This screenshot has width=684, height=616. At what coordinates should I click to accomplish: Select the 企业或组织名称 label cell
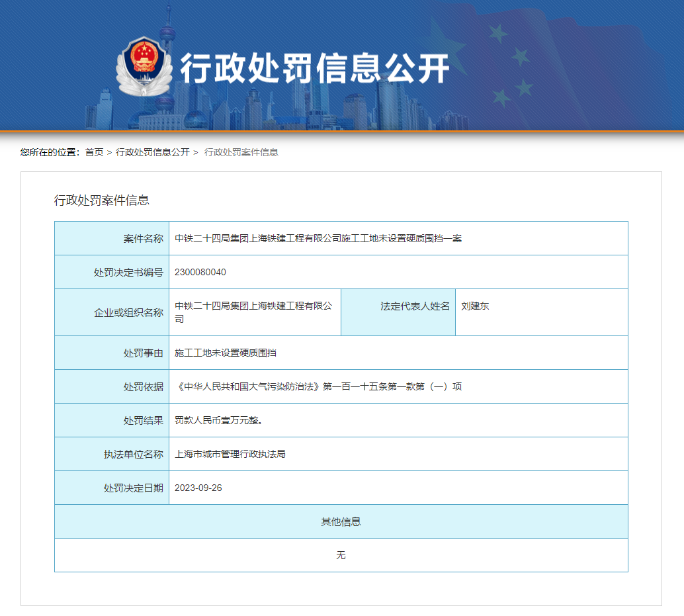[112, 312]
